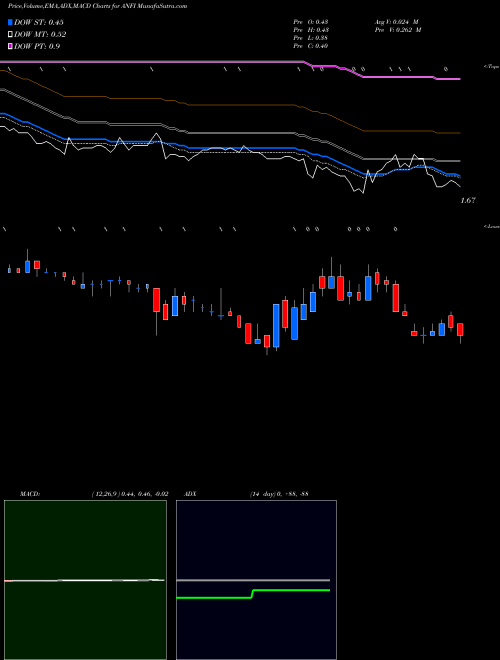Click the '1.67' price label
This screenshot has width=500, height=660.
[x=468, y=201]
